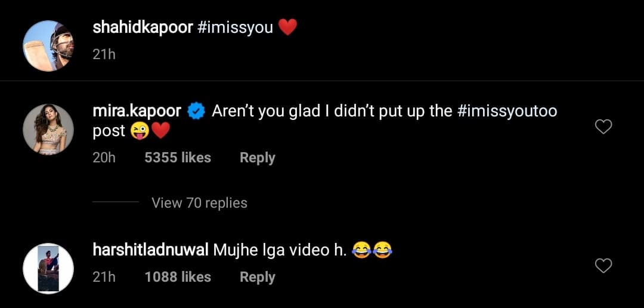Select the "Mujhe lga video h." comment text
Image resolution: width=644 pixels, height=308 pixels.
[279, 251]
